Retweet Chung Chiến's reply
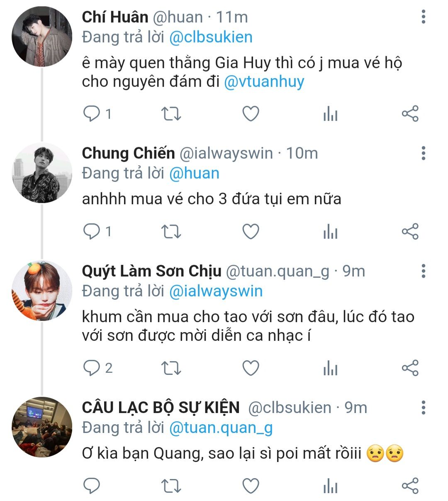 point(171,231)
